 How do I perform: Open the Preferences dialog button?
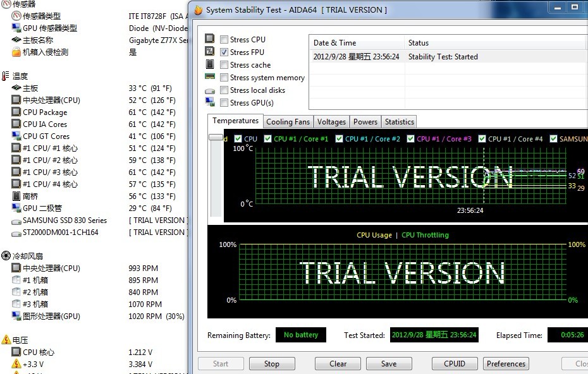click(x=506, y=364)
